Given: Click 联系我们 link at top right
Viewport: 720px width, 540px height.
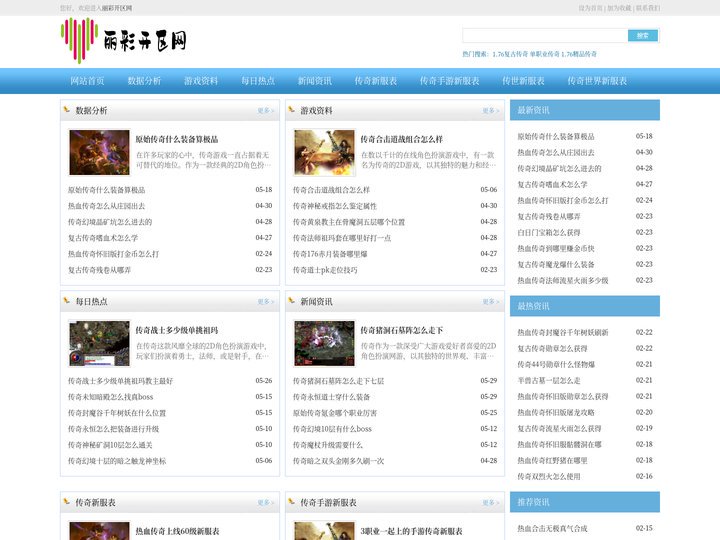Looking at the screenshot, I should (648, 8).
